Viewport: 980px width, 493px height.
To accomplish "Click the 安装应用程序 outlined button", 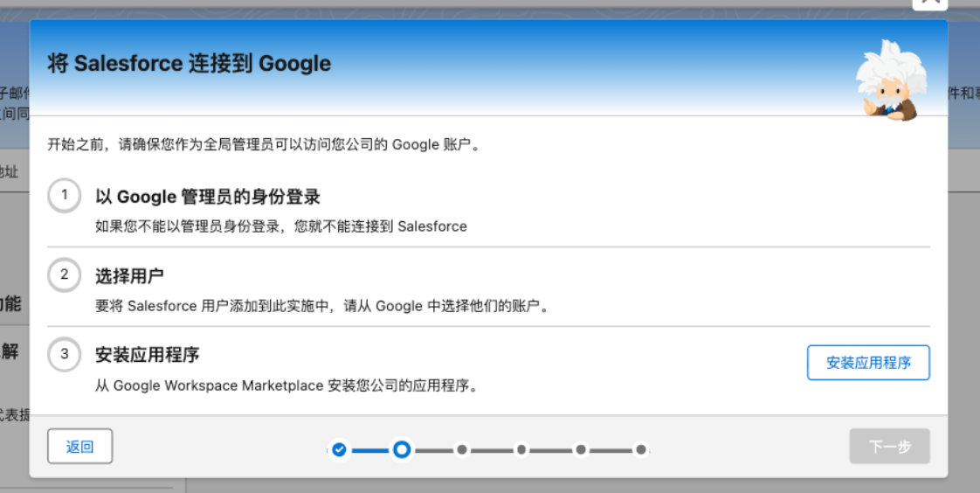I will tap(869, 363).
